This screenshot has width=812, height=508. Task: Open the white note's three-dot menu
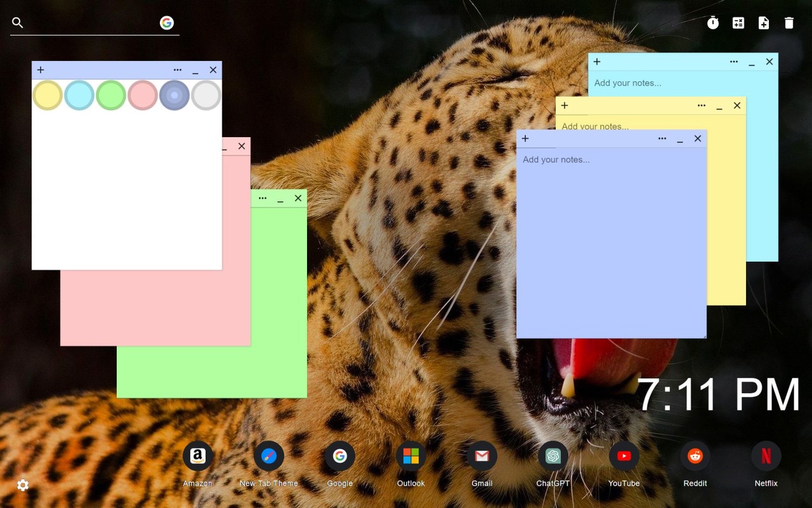(178, 70)
